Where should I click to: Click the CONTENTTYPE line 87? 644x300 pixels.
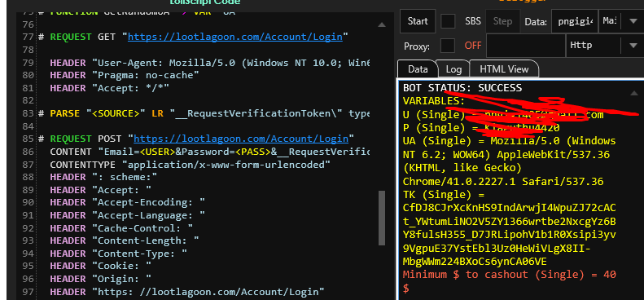click(191, 165)
